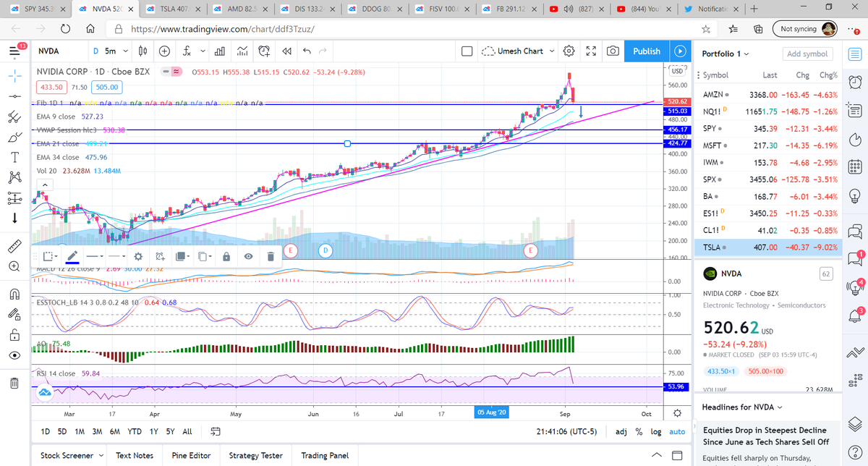868x466 pixels.
Task: Select the brush drawing tool
Action: (x=14, y=137)
